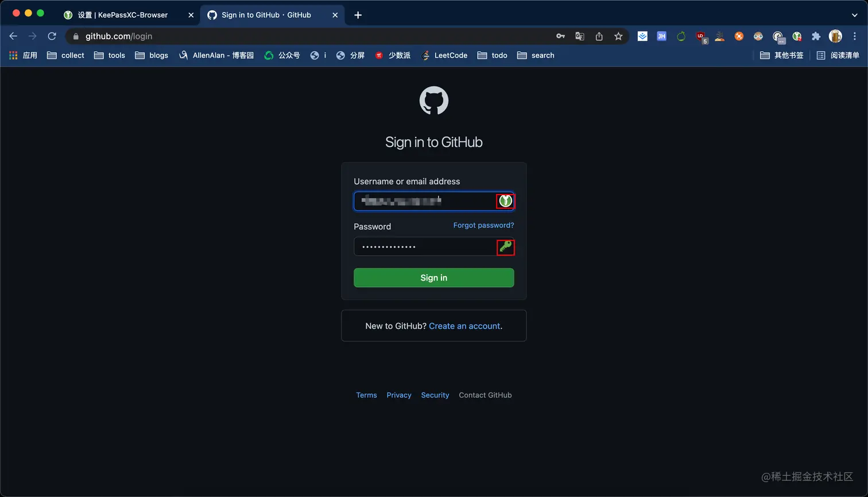868x497 pixels.
Task: Open the 少数派 bookmark
Action: click(393, 56)
